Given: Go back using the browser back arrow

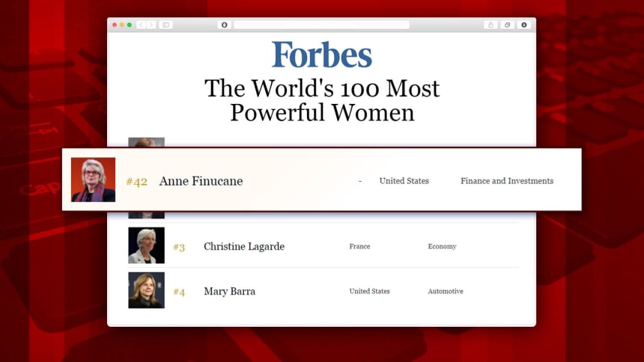Looking at the screenshot, I should (142, 25).
